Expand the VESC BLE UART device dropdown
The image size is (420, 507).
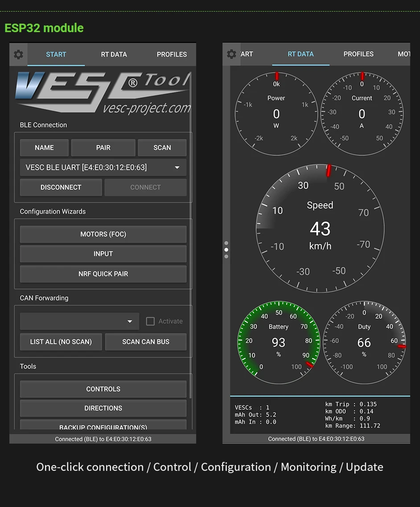point(103,167)
